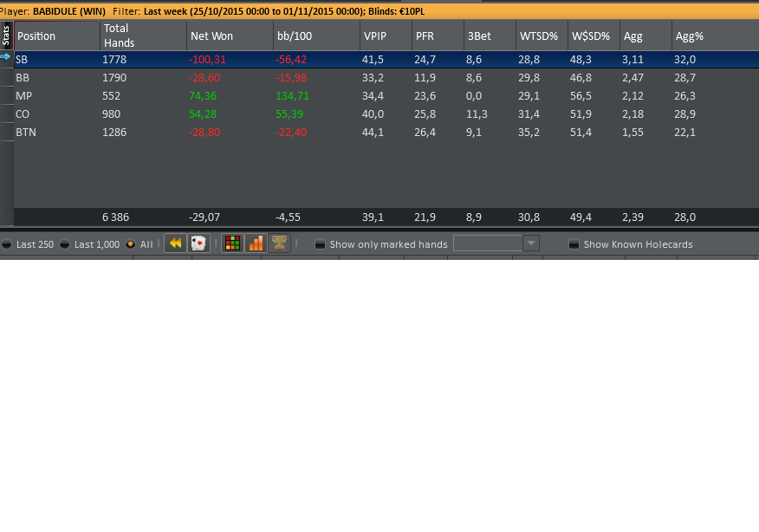
Task: Click total hands sum 6 386
Action: [115, 217]
